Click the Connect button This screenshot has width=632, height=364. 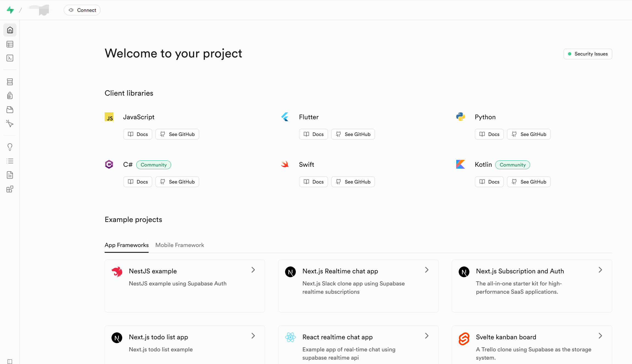[x=82, y=10]
